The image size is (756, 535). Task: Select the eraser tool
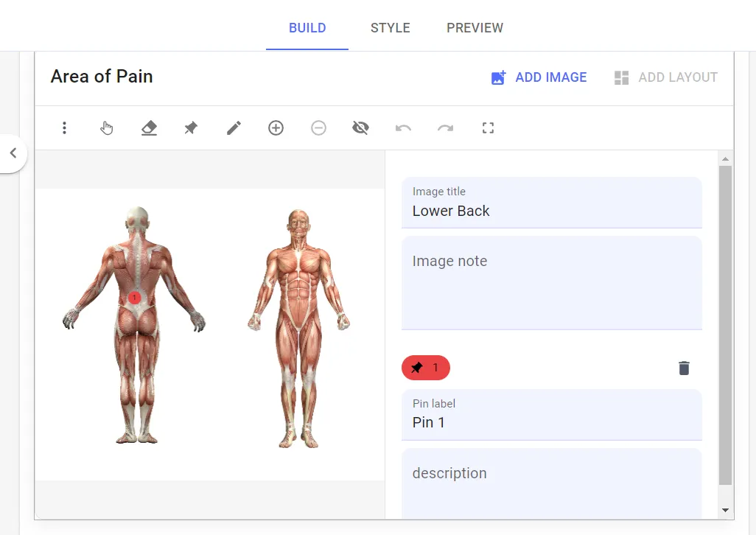[149, 127]
